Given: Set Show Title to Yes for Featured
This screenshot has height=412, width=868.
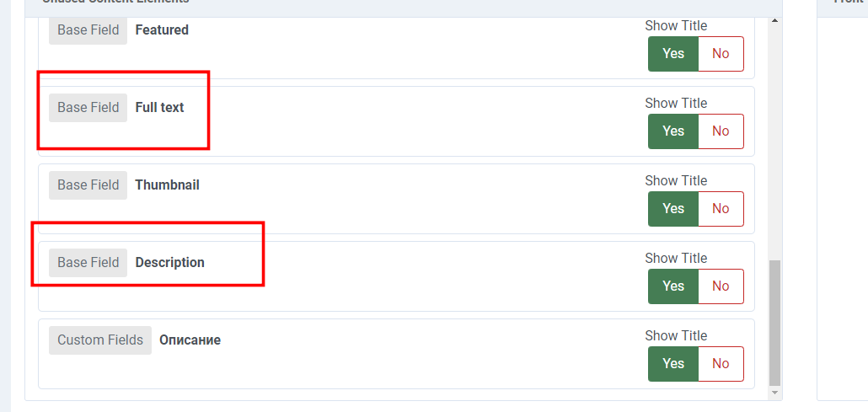Looking at the screenshot, I should tap(672, 54).
